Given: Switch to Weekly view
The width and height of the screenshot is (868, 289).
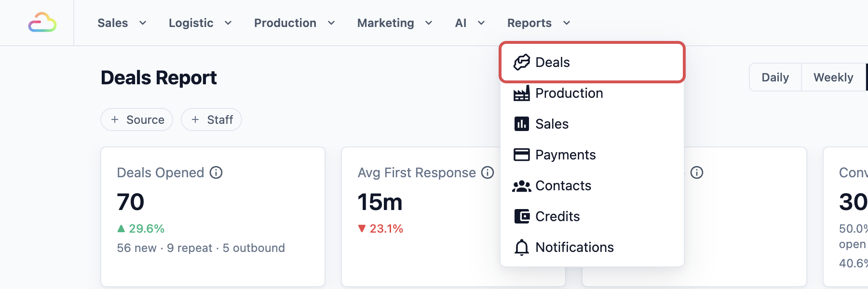Looking at the screenshot, I should click(833, 77).
